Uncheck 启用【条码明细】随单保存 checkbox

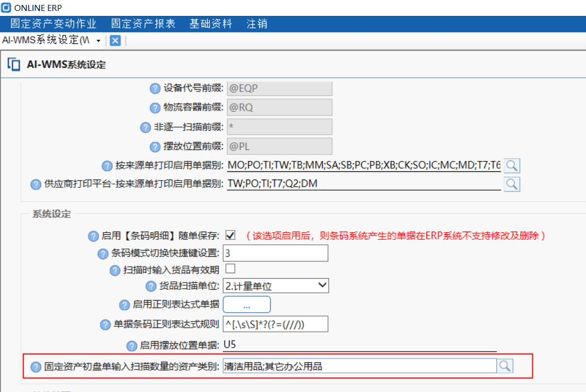pyautogui.click(x=231, y=235)
